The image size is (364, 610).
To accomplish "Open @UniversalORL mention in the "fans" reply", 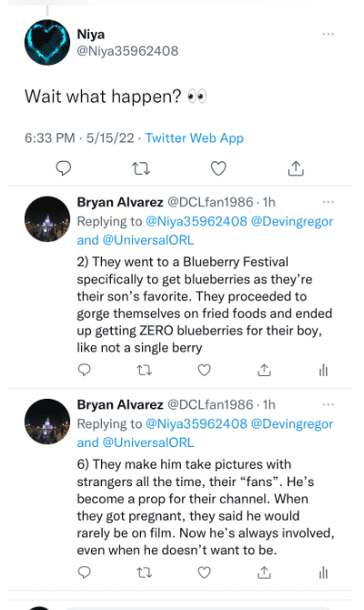I will [x=147, y=442].
